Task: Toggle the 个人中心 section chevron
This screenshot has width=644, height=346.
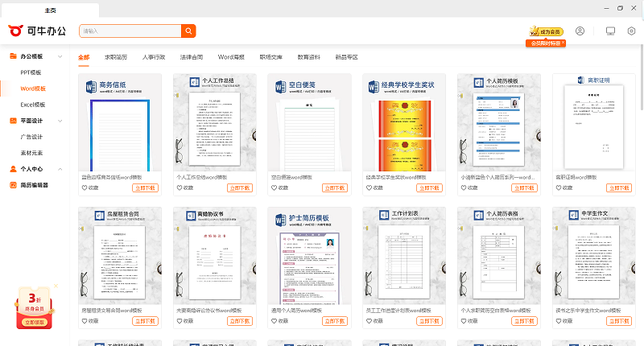Action: [61, 169]
